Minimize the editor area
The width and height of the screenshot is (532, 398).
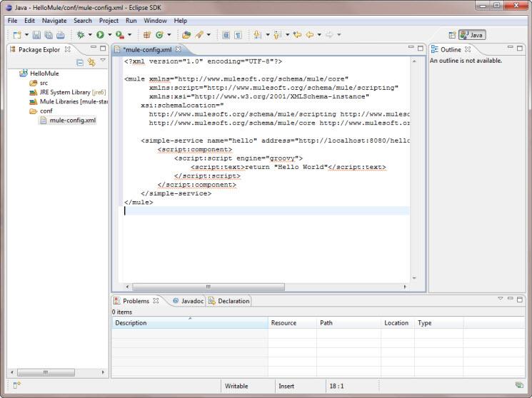(x=411, y=48)
